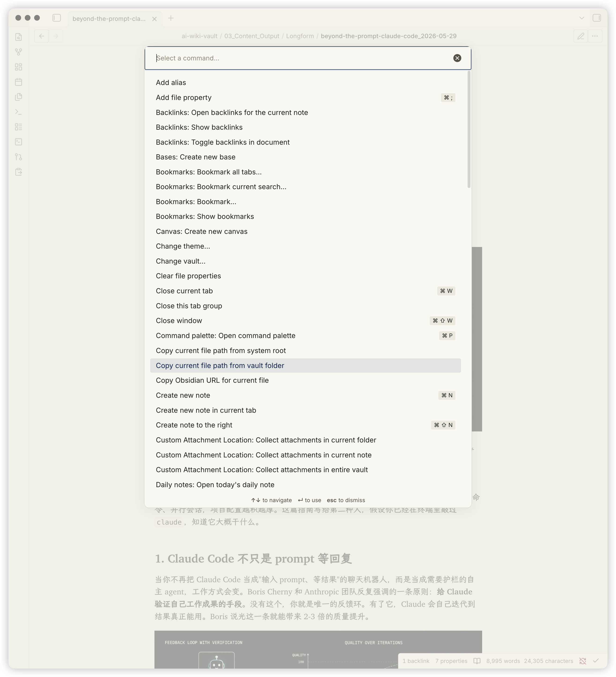616x677 pixels.
Task: Click the reading view book icon in status bar
Action: 477,661
